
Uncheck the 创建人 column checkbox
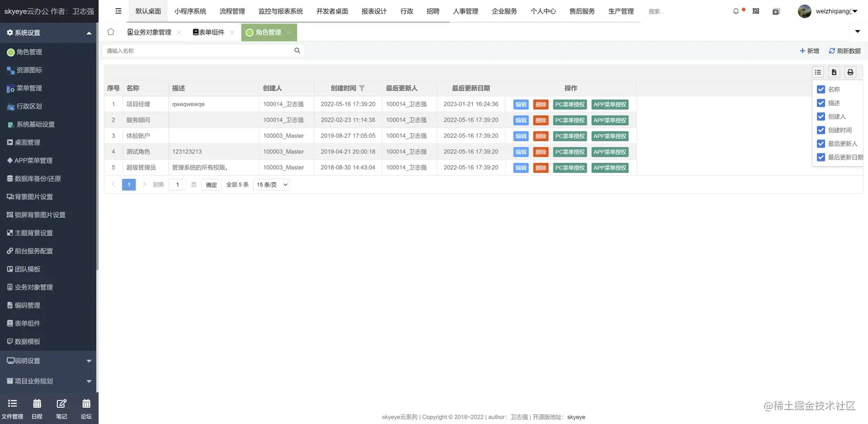(821, 116)
